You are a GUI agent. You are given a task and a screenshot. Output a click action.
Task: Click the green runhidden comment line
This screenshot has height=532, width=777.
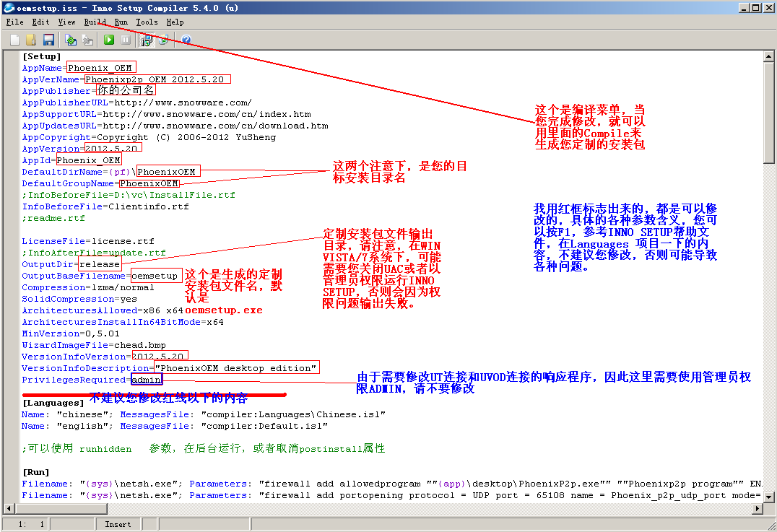203,448
